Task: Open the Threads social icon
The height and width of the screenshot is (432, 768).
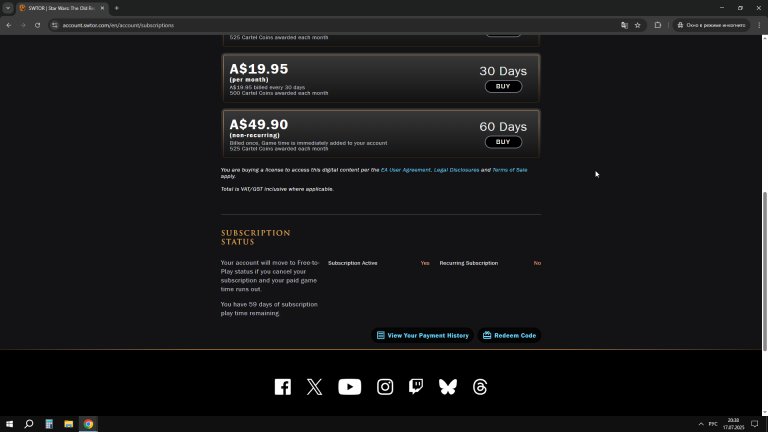Action: coord(480,387)
